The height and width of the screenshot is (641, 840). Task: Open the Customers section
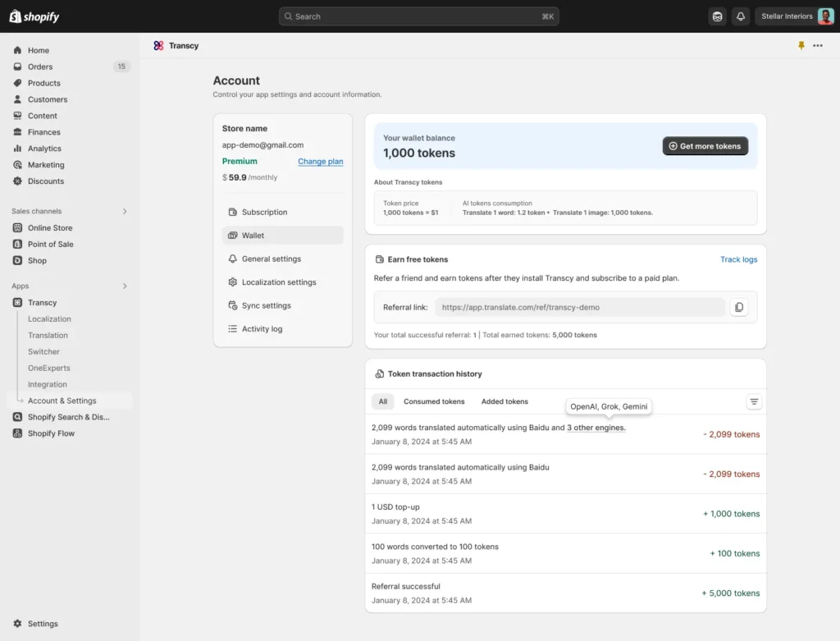pos(47,99)
